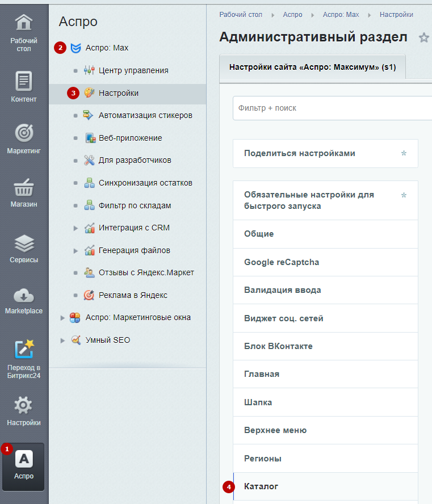This screenshot has width=432, height=504.
Task: Click the Синхронизация остатков icon
Action: 89,183
